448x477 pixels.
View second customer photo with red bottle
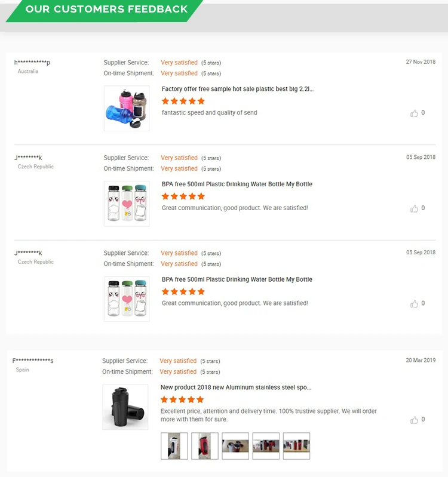click(205, 446)
